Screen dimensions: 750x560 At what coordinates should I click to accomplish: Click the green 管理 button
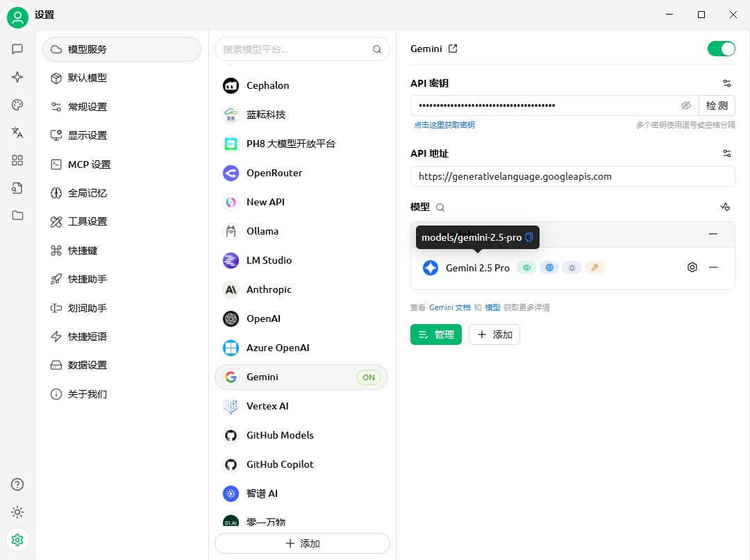tap(435, 334)
